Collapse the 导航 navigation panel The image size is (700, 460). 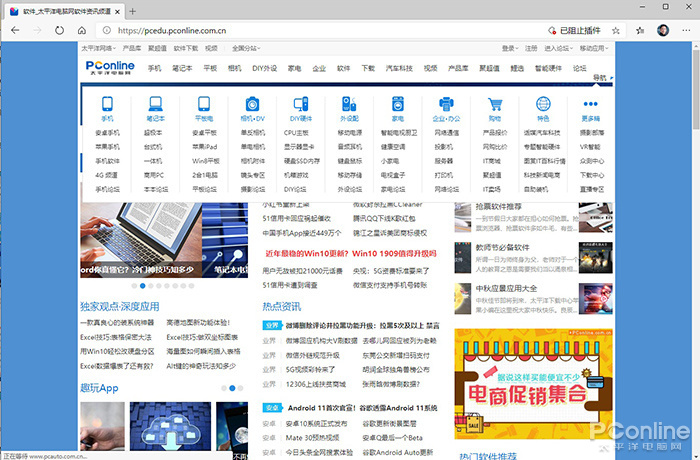coord(599,77)
